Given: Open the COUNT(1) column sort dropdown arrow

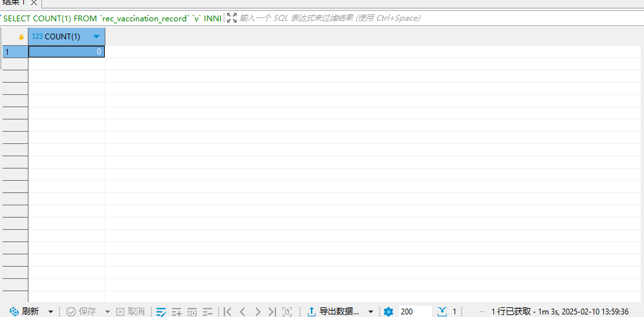Looking at the screenshot, I should click(96, 37).
